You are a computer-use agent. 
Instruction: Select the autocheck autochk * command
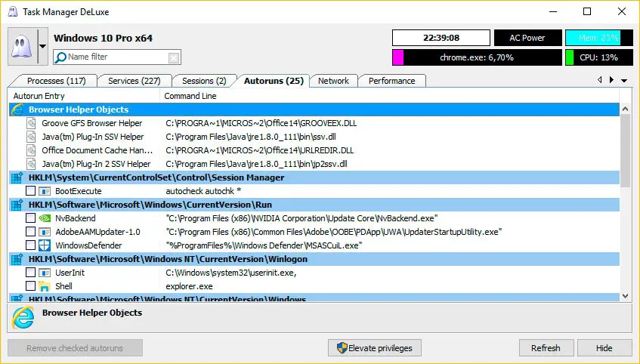pyautogui.click(x=203, y=191)
